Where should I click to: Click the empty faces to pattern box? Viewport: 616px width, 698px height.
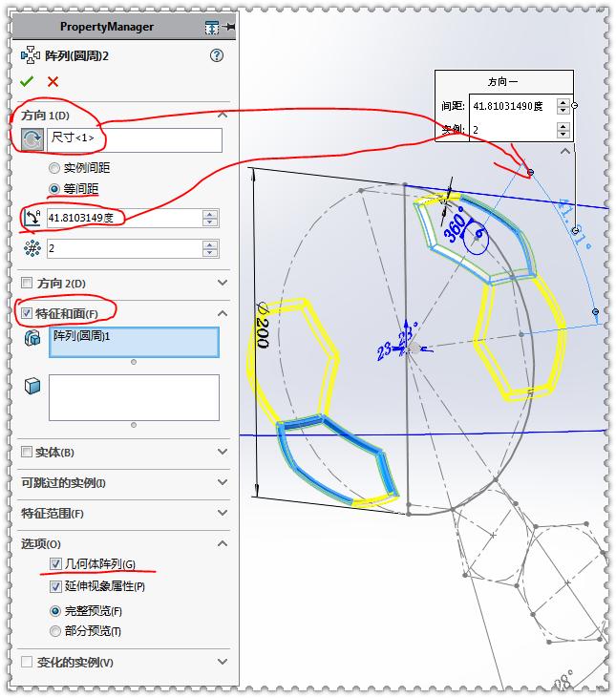pos(134,397)
